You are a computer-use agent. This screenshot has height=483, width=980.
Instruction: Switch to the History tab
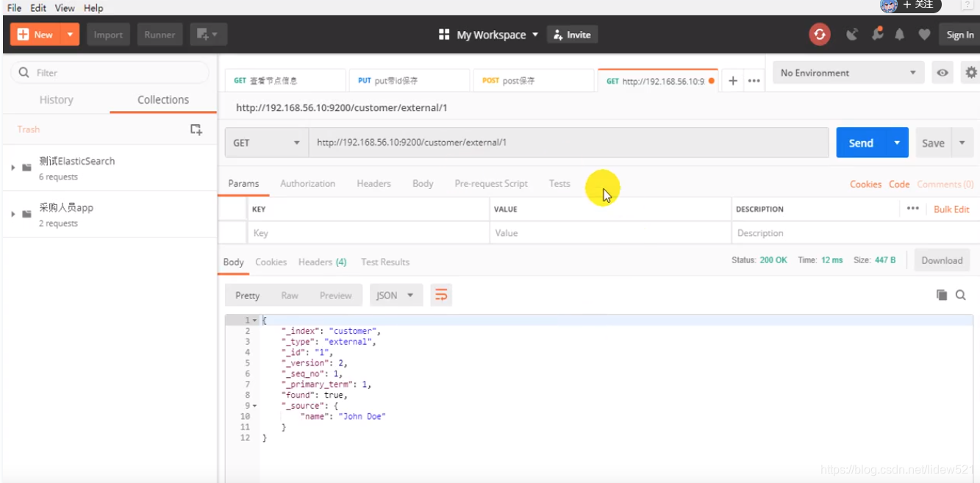(x=57, y=100)
